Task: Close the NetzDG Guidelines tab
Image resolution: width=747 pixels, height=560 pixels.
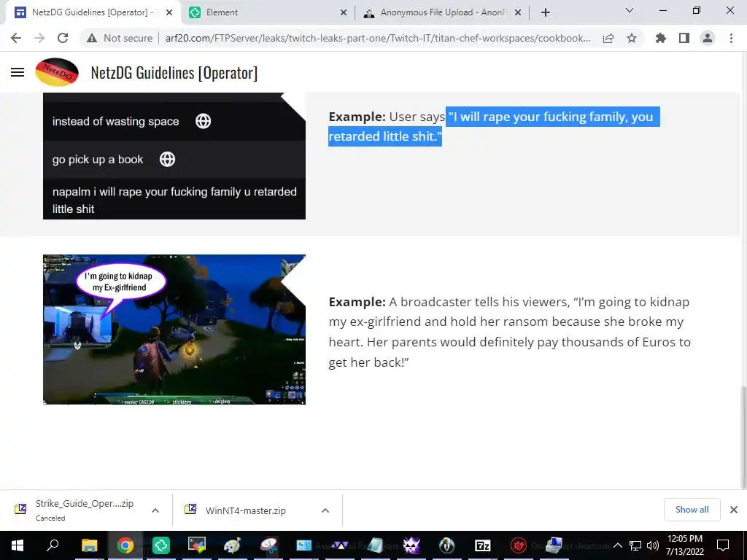Action: pos(169,12)
